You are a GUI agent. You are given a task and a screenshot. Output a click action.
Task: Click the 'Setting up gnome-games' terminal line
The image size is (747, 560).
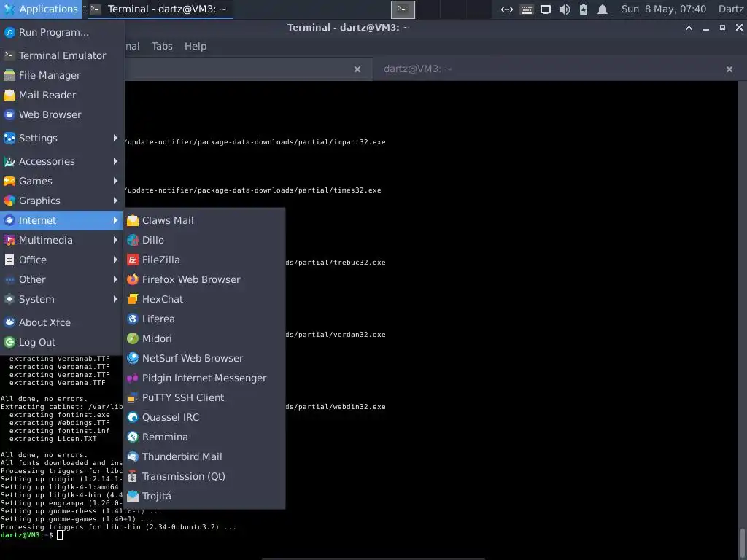point(77,519)
